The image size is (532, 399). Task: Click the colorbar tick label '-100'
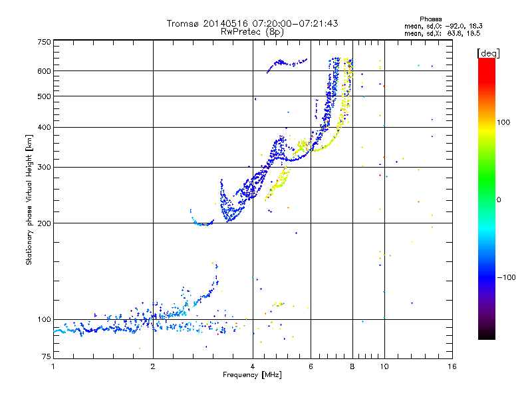(x=506, y=277)
